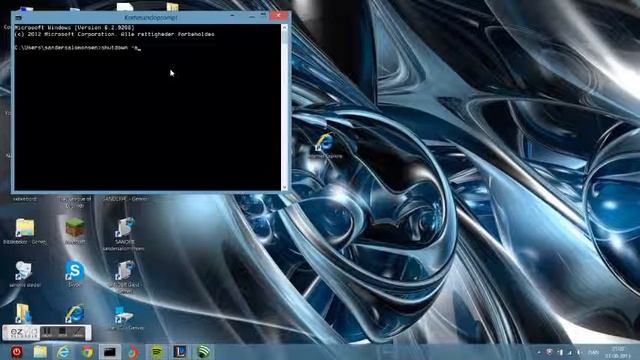Click the Command Prompt scrollbar up arrow

click(284, 27)
